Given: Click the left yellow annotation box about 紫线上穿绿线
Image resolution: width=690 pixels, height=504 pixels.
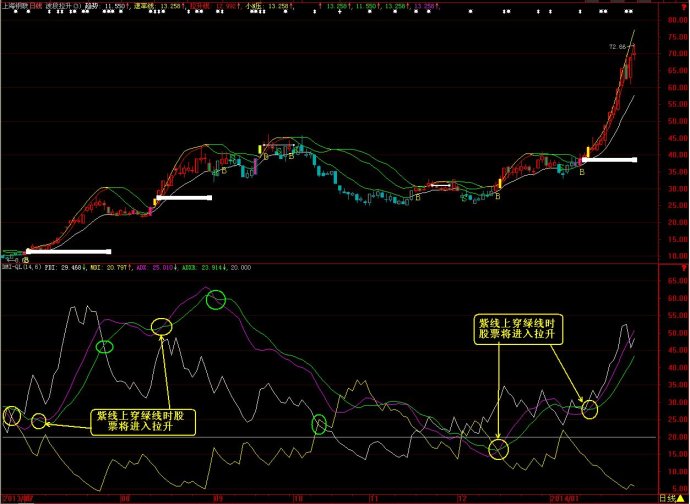Looking at the screenshot, I should pyautogui.click(x=145, y=421).
